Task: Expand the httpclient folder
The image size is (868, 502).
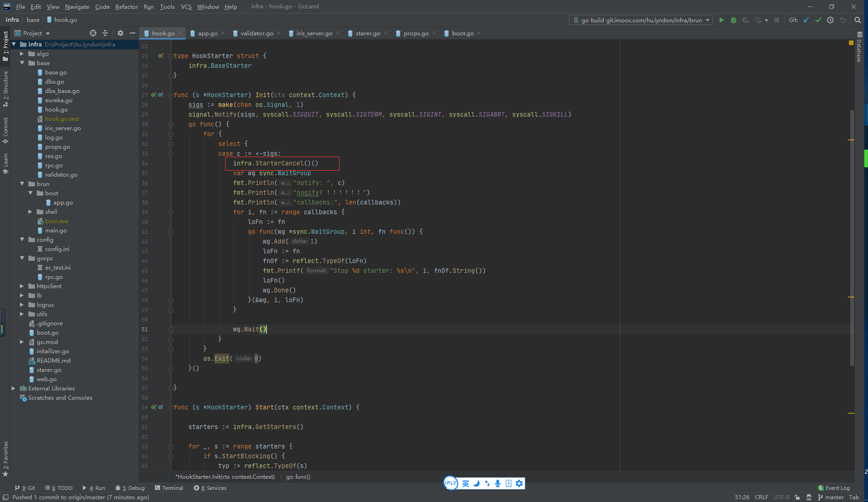Action: (22, 286)
